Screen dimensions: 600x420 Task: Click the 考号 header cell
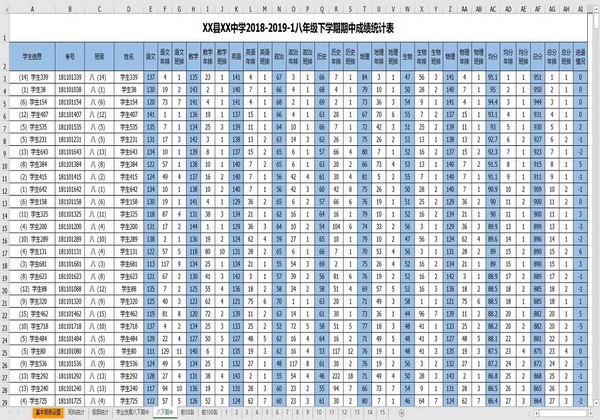(70, 57)
